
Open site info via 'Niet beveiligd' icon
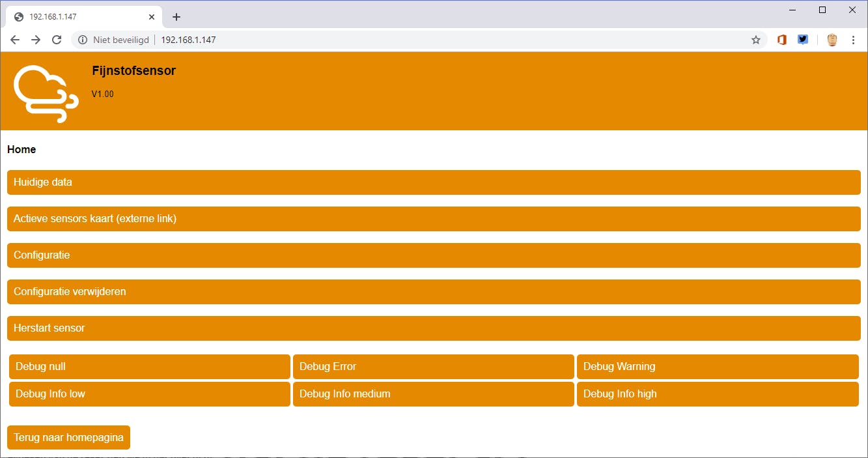(83, 40)
